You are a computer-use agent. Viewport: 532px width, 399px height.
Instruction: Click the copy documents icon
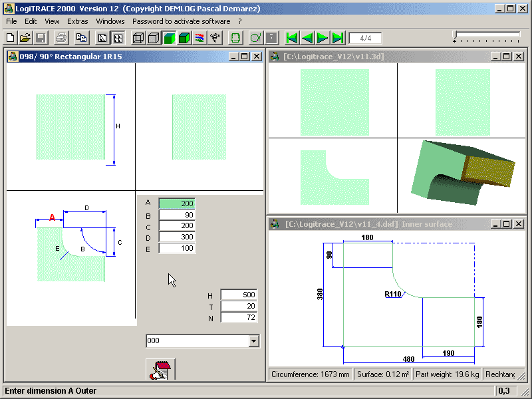tap(81, 38)
